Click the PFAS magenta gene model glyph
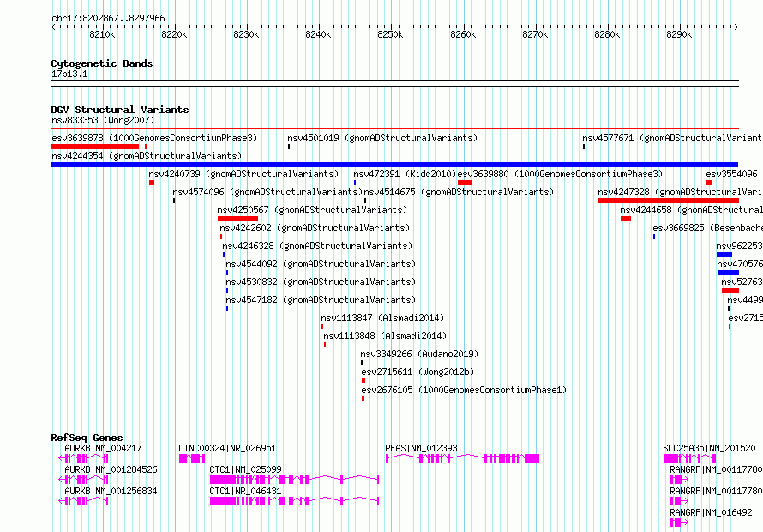The height and width of the screenshot is (532, 763). click(x=462, y=458)
